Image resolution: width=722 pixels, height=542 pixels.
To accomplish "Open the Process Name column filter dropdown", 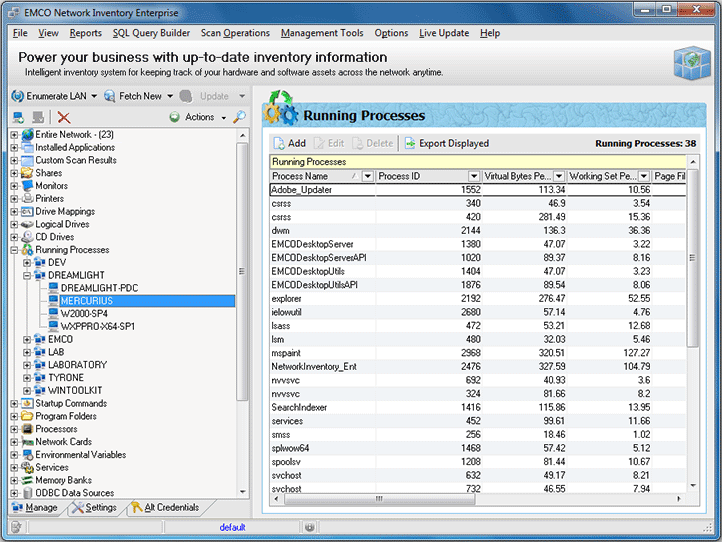I will point(367,176).
